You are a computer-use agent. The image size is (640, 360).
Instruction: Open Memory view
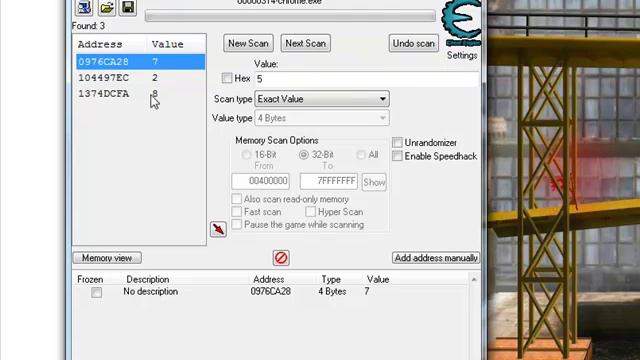(107, 258)
